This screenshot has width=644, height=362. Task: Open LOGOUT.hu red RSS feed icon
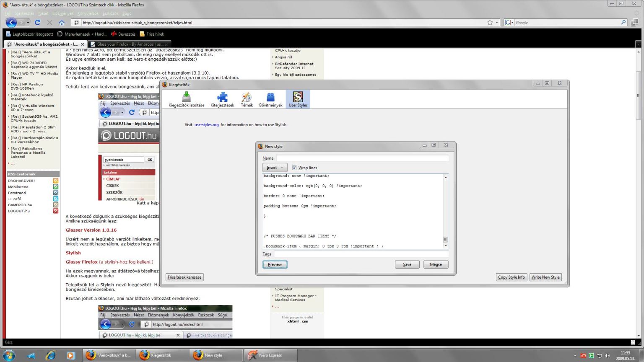(55, 211)
